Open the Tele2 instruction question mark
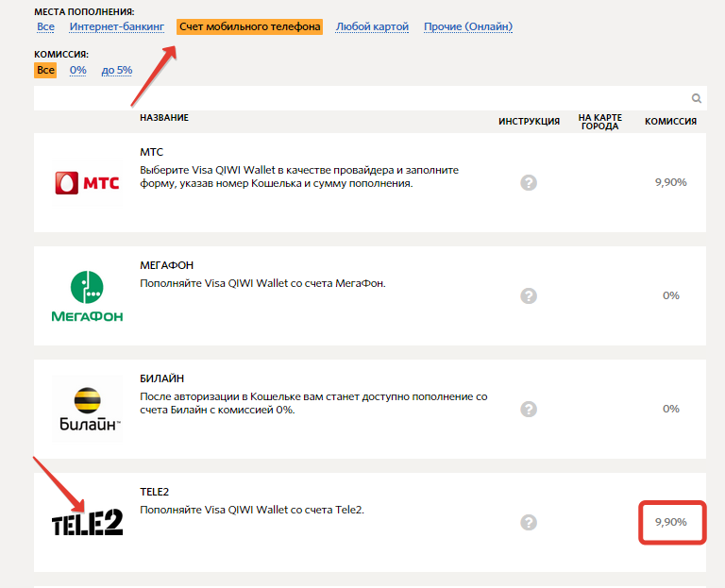Screen dimensions: 725x588 click(x=529, y=522)
